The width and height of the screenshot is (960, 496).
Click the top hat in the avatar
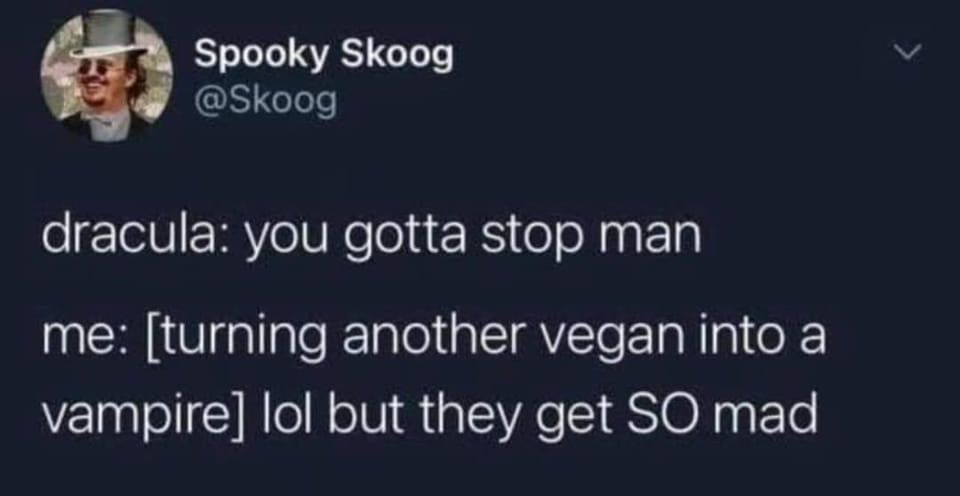coord(108,38)
